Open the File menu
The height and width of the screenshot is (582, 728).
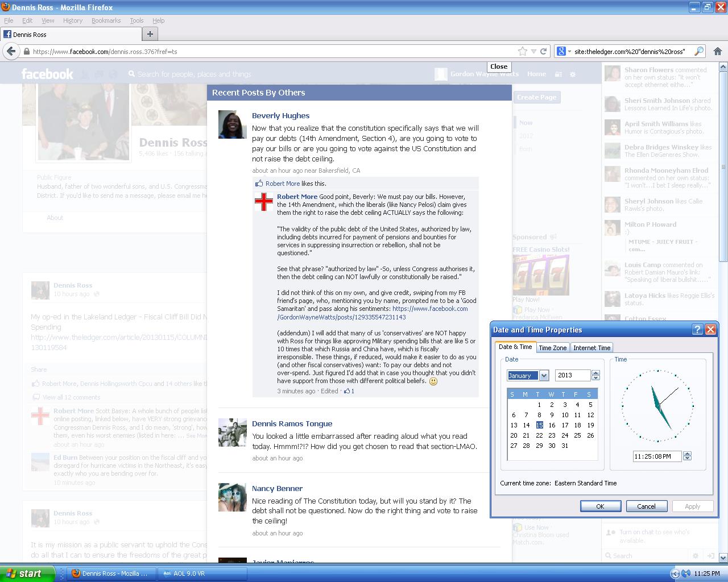(x=9, y=20)
